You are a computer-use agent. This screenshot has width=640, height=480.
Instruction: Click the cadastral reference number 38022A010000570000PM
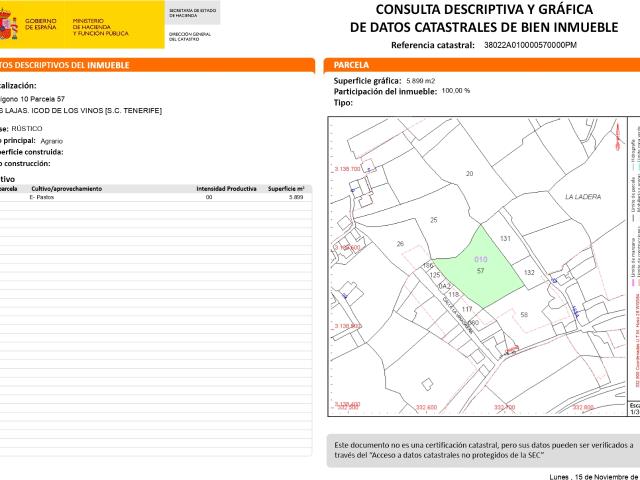point(529,45)
